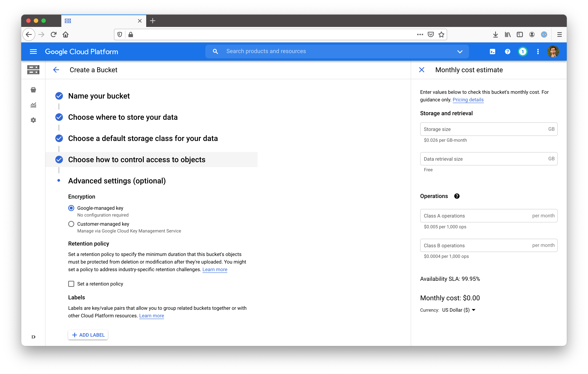Open the Currency US Dollar dropdown
Image resolution: width=588 pixels, height=374 pixels.
pyautogui.click(x=459, y=310)
